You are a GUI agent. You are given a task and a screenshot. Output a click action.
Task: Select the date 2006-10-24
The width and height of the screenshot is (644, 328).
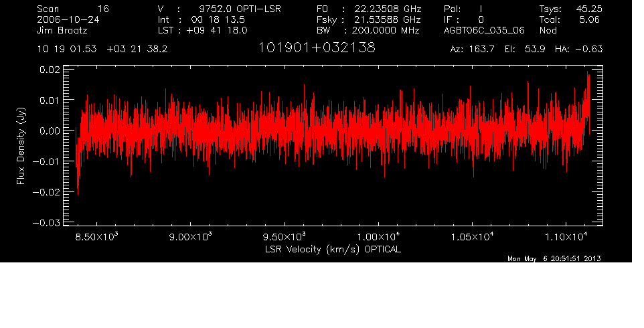pyautogui.click(x=68, y=19)
